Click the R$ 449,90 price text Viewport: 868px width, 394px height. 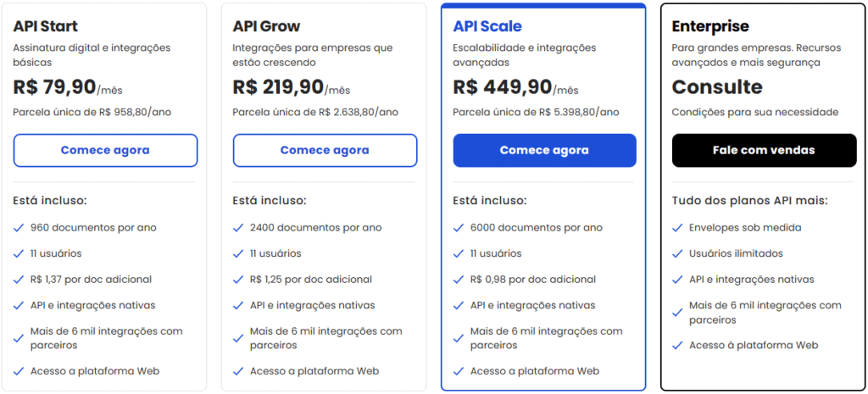point(502,87)
